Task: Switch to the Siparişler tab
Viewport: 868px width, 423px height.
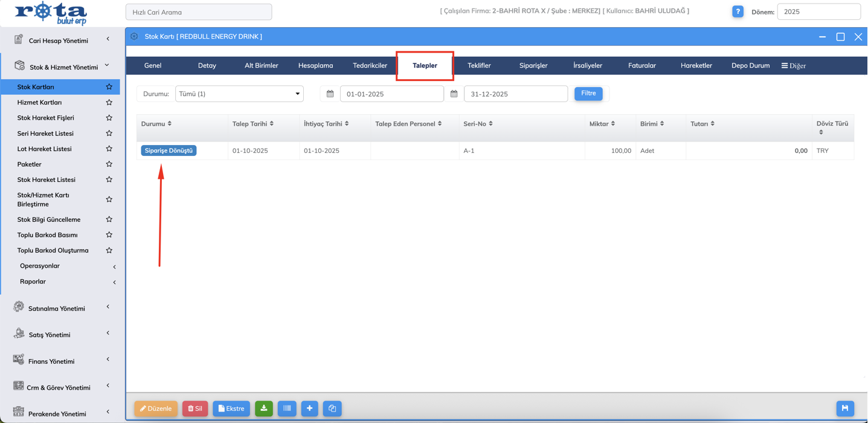Action: [x=533, y=65]
